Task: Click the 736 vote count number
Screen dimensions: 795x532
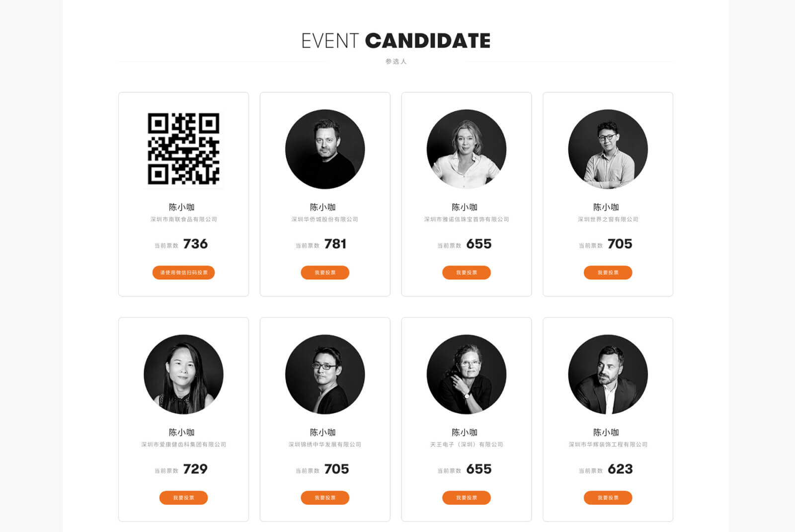Action: pyautogui.click(x=195, y=244)
